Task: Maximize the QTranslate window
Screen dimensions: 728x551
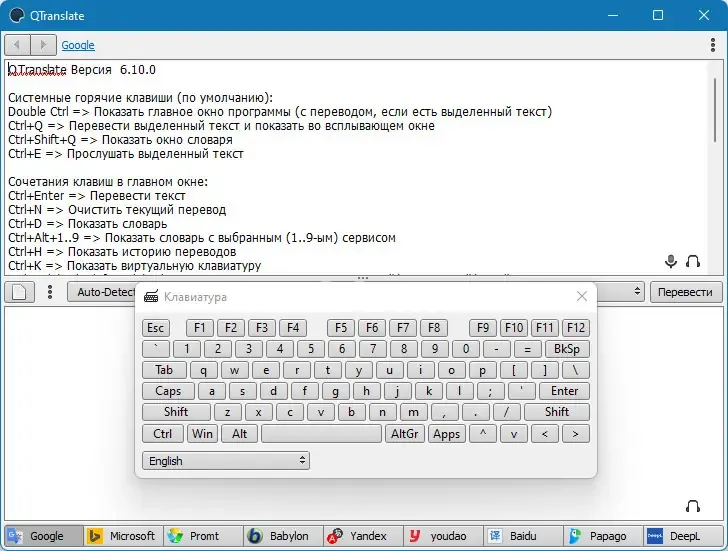Action: pos(658,15)
